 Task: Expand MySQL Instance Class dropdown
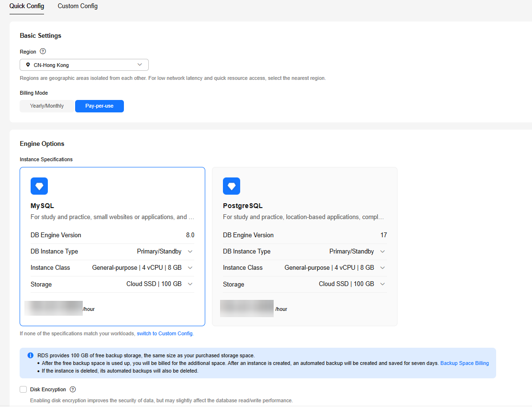(190, 267)
